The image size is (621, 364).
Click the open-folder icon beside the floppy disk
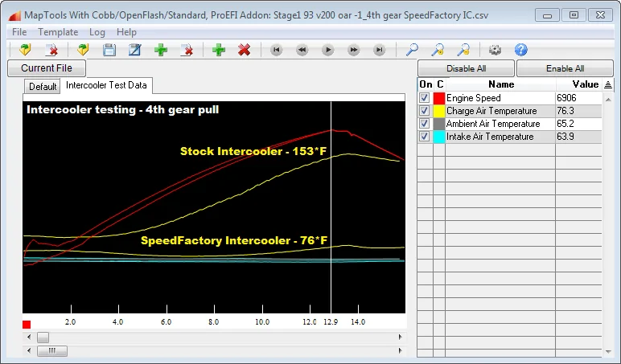click(x=83, y=50)
